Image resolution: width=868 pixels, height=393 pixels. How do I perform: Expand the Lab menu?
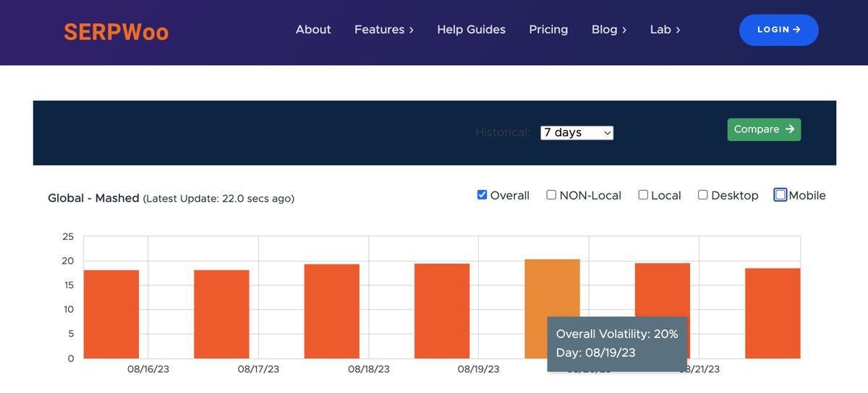click(665, 30)
